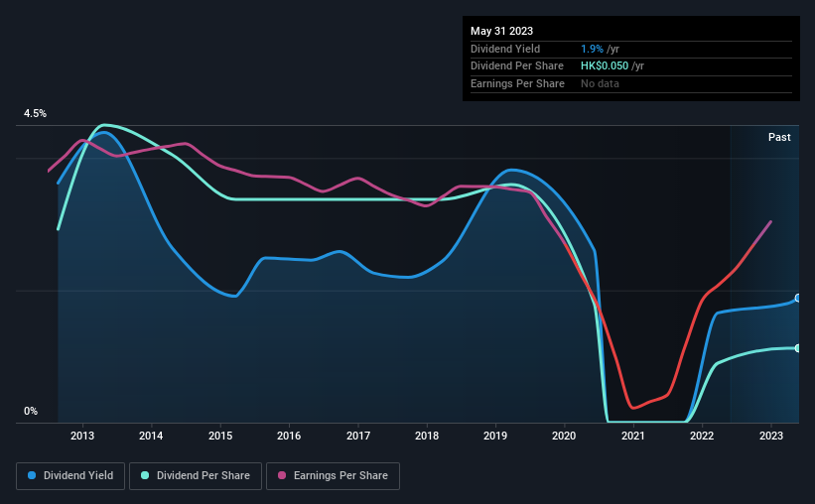Select the blue Dividend Yield endpoint marker
This screenshot has width=815, height=504.
click(x=798, y=299)
